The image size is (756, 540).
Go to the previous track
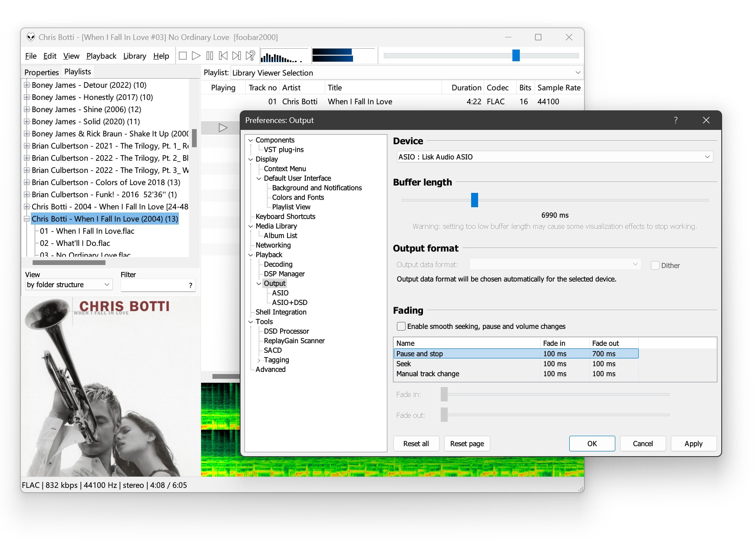(223, 56)
